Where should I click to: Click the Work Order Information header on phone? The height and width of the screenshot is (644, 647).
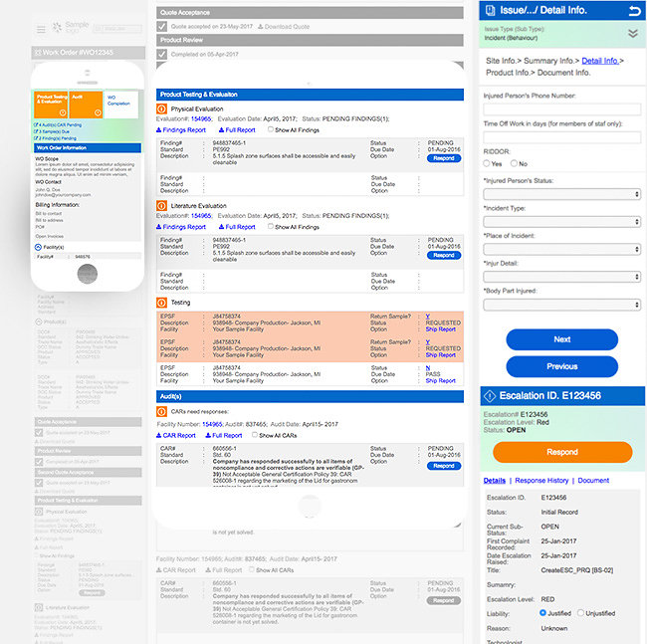(x=87, y=147)
